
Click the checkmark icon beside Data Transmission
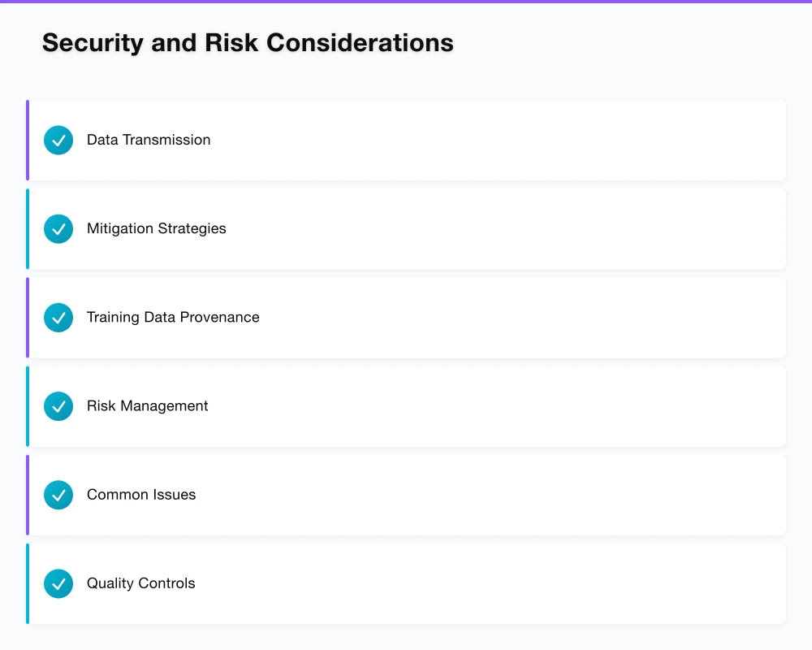tap(58, 140)
